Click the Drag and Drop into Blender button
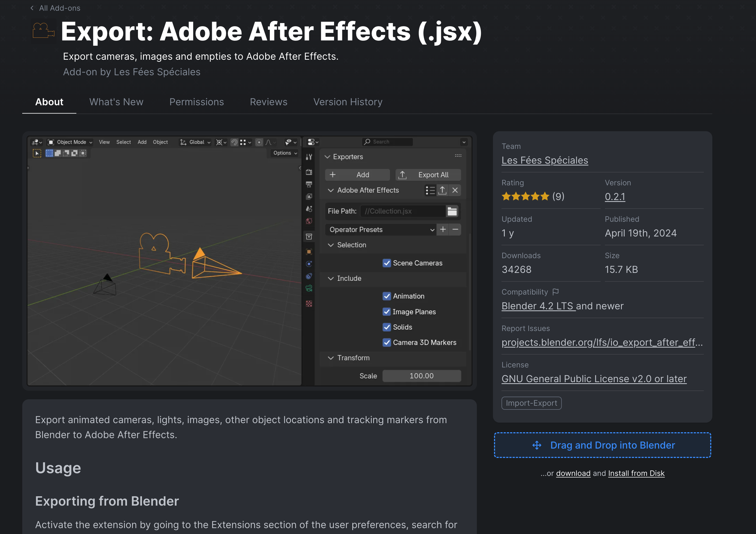The image size is (756, 534). click(x=602, y=445)
